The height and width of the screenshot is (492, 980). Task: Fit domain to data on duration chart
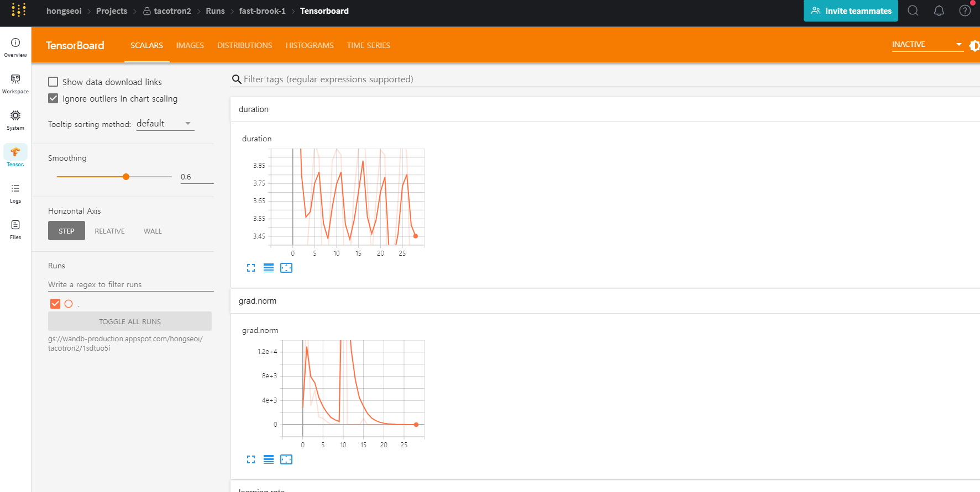[x=286, y=268]
